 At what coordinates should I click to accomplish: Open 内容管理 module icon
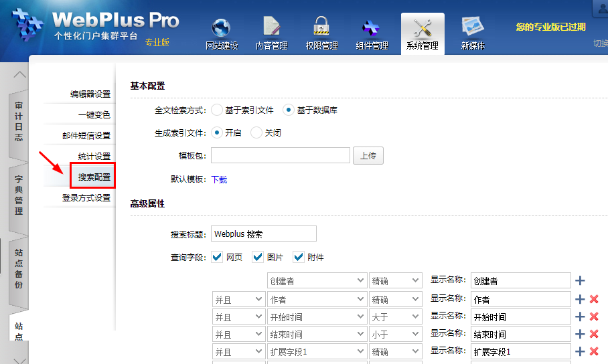click(271, 28)
